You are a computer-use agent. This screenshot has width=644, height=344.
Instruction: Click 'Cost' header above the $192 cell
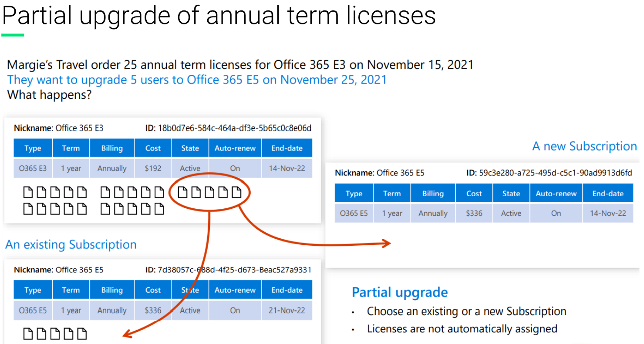153,148
